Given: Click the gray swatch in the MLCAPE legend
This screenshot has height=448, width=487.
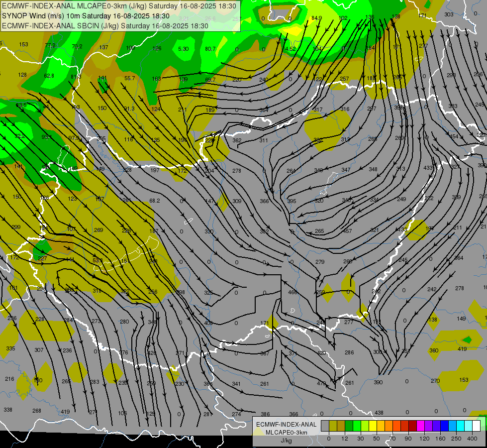Looking at the screenshot, I should 325,426.
